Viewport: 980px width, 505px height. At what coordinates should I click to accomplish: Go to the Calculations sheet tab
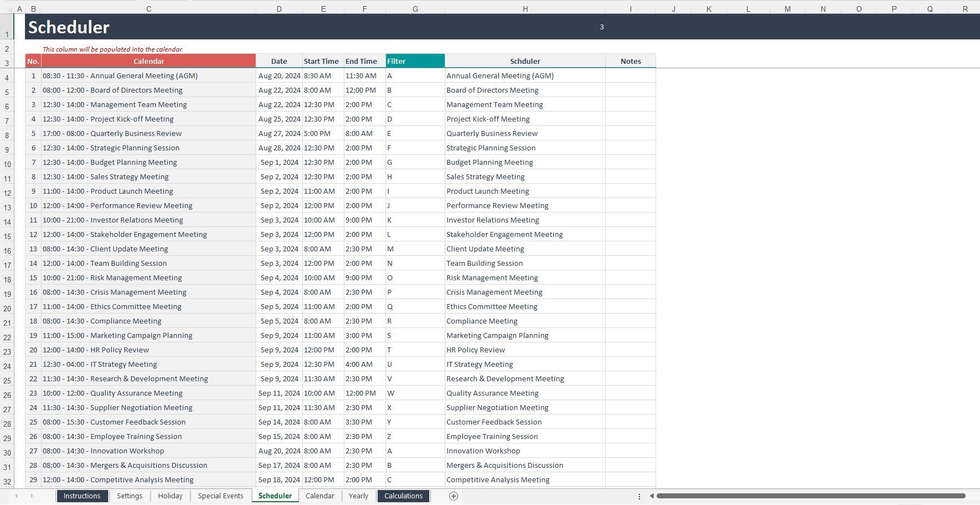click(403, 496)
